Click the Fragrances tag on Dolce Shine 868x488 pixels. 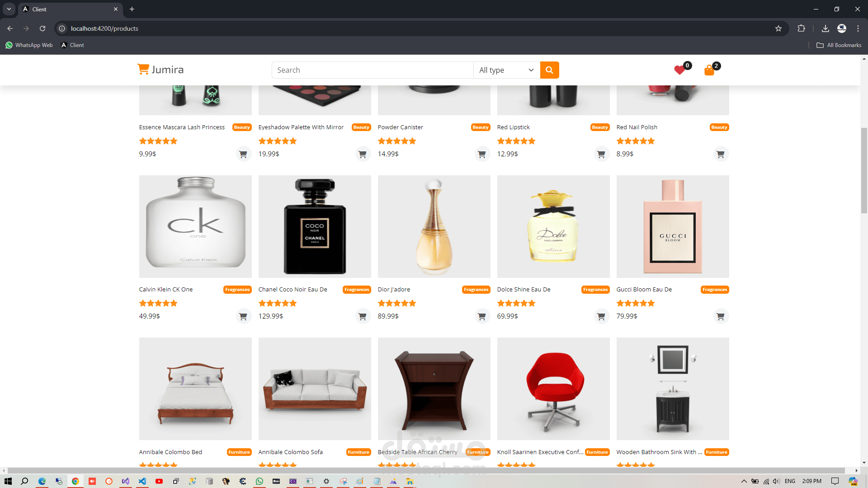point(595,290)
